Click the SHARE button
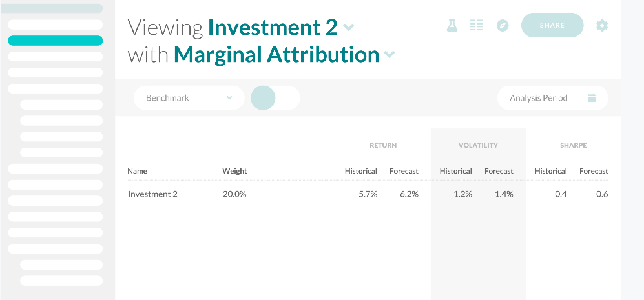644x300 pixels. 552,25
